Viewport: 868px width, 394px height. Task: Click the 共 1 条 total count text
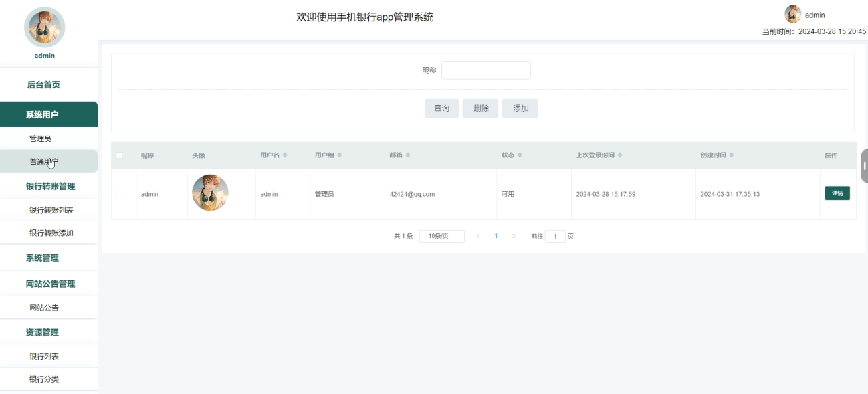pyautogui.click(x=403, y=236)
